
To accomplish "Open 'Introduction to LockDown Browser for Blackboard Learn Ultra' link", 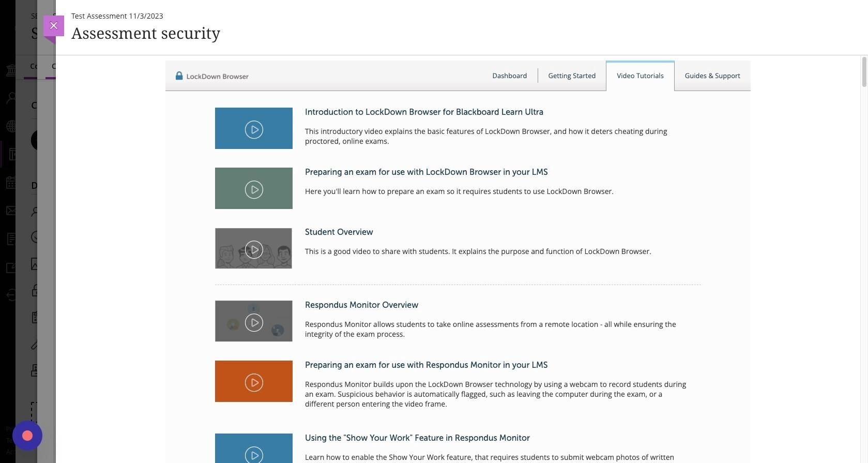I will [x=424, y=112].
